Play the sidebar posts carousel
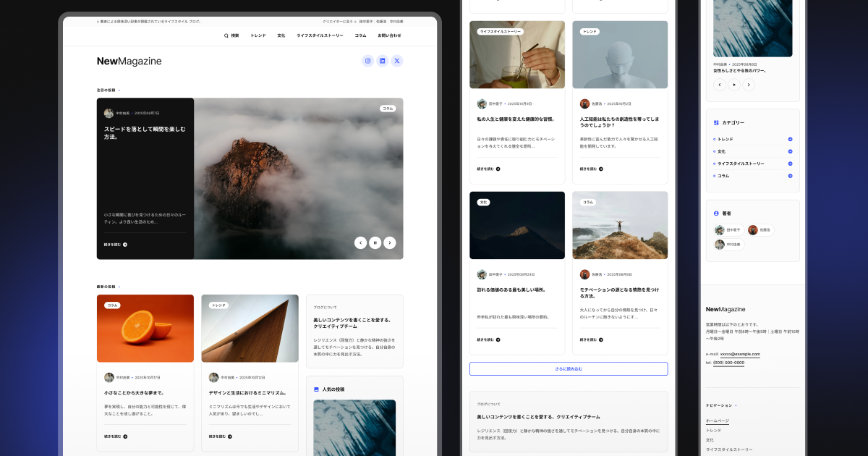868x456 pixels. click(x=733, y=84)
